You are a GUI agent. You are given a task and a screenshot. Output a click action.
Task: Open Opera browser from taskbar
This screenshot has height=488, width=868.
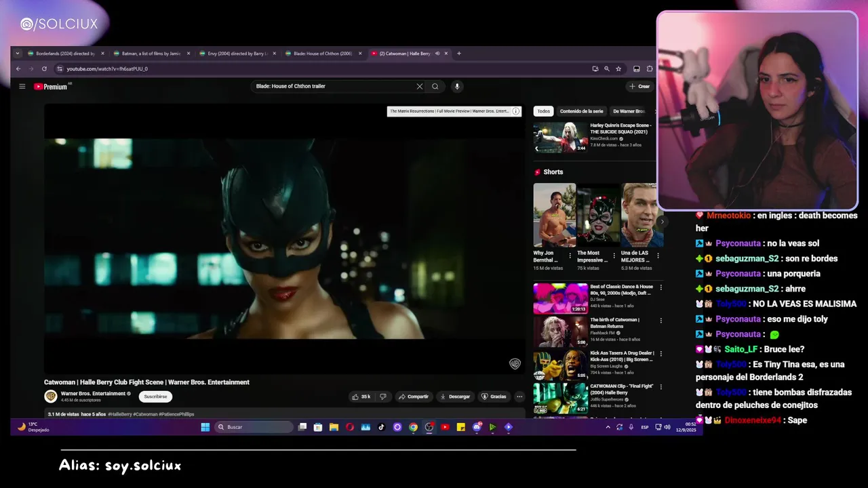pyautogui.click(x=350, y=427)
